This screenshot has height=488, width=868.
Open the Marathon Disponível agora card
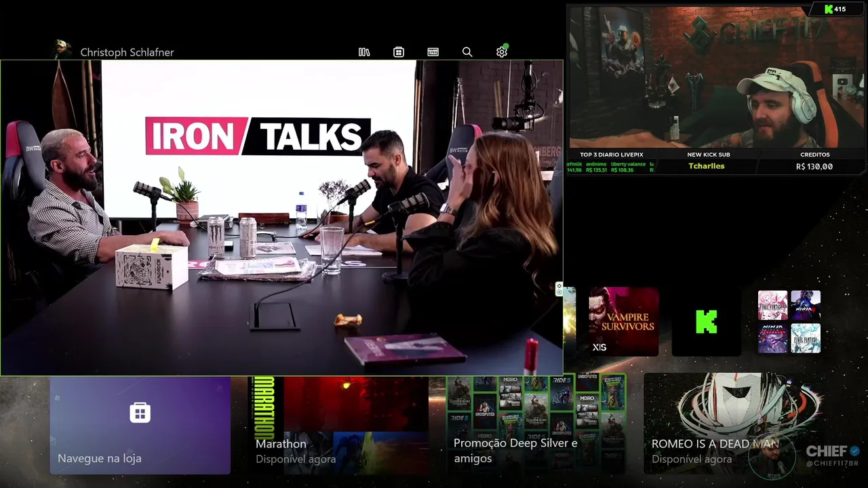click(x=338, y=425)
